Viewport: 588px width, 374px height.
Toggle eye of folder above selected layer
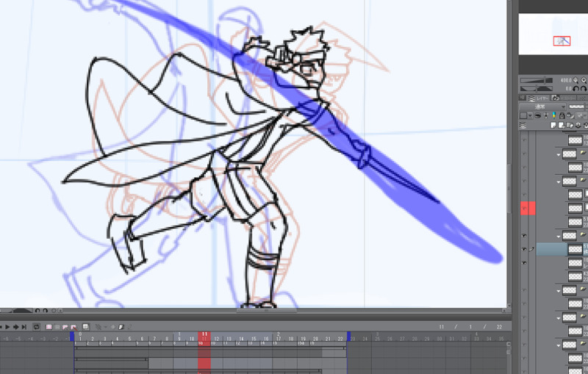click(524, 235)
